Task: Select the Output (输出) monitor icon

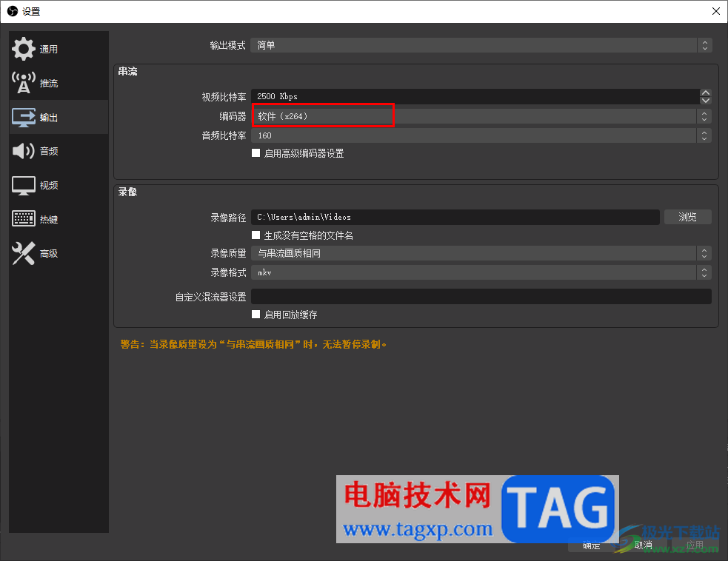Action: coord(23,118)
